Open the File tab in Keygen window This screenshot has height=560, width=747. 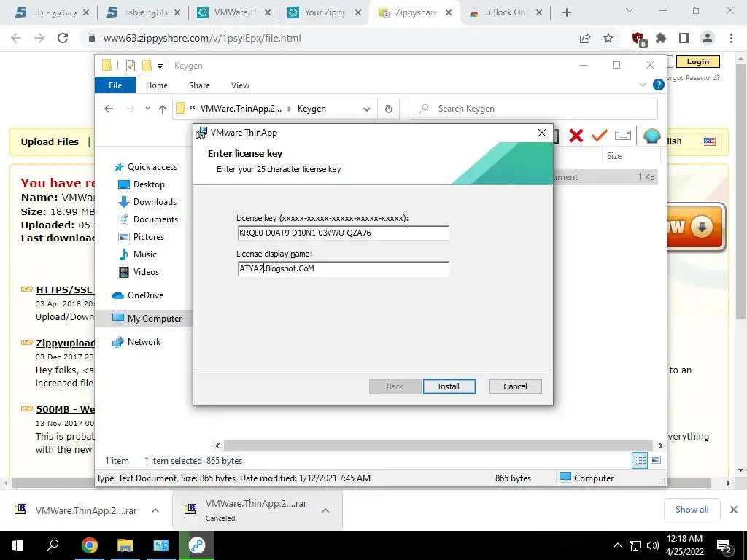coord(115,85)
